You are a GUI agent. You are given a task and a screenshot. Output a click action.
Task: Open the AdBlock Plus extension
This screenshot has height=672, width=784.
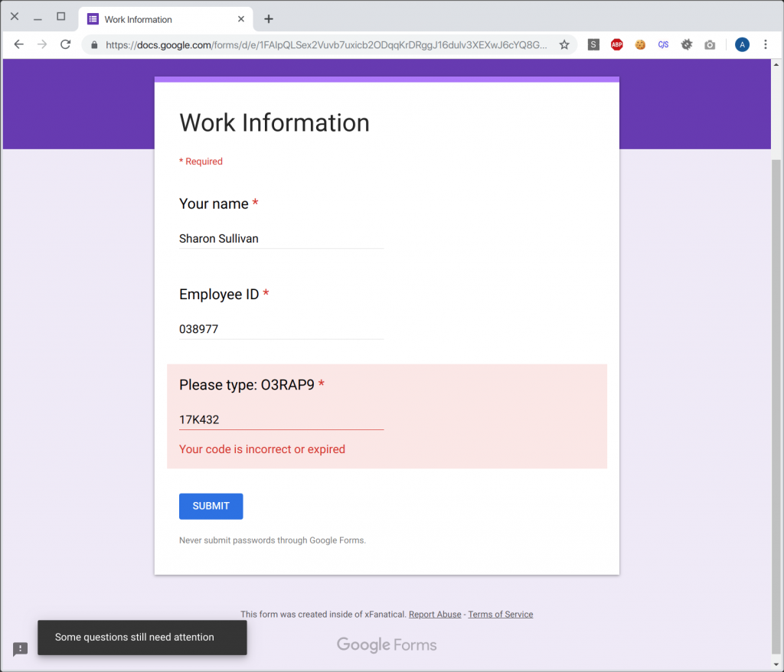click(616, 44)
